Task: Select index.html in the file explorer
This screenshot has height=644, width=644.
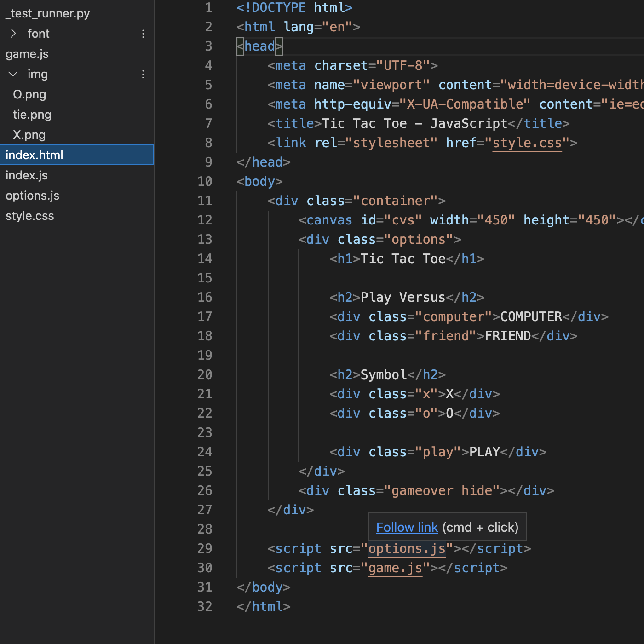Action: pyautogui.click(x=34, y=155)
